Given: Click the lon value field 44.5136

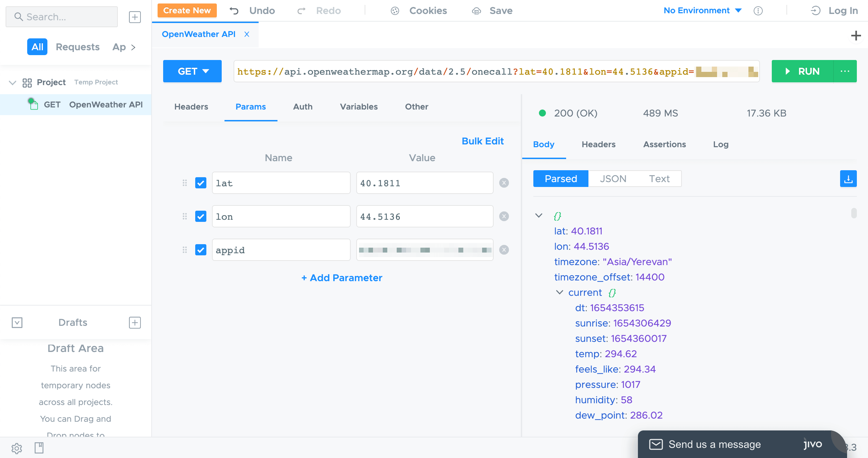Looking at the screenshot, I should [425, 216].
